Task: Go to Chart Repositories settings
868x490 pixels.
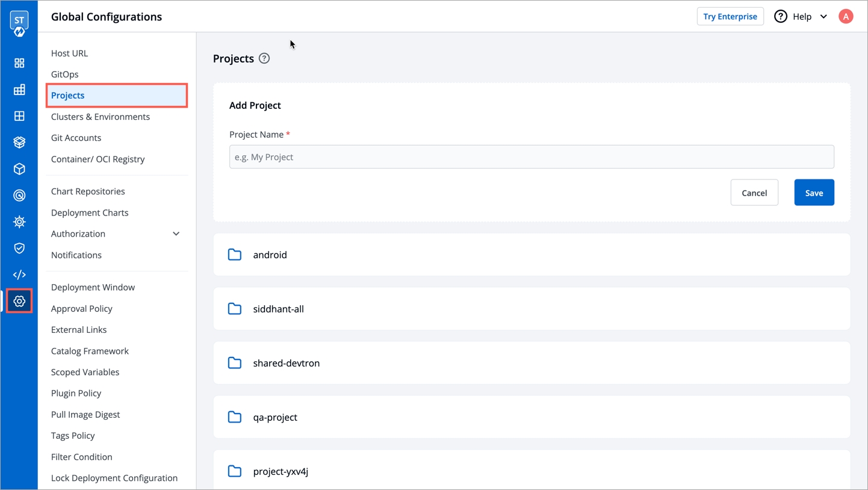Action: pos(88,191)
